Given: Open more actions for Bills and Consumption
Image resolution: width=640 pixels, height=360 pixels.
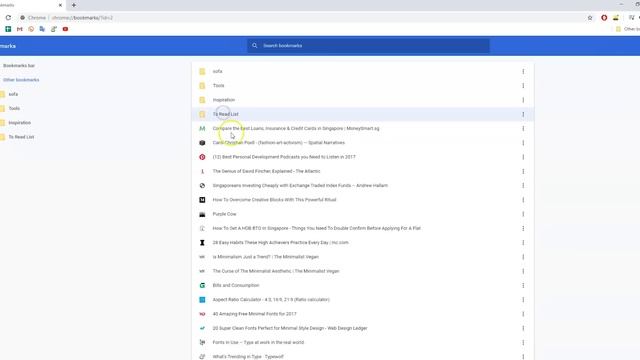Looking at the screenshot, I should (523, 285).
